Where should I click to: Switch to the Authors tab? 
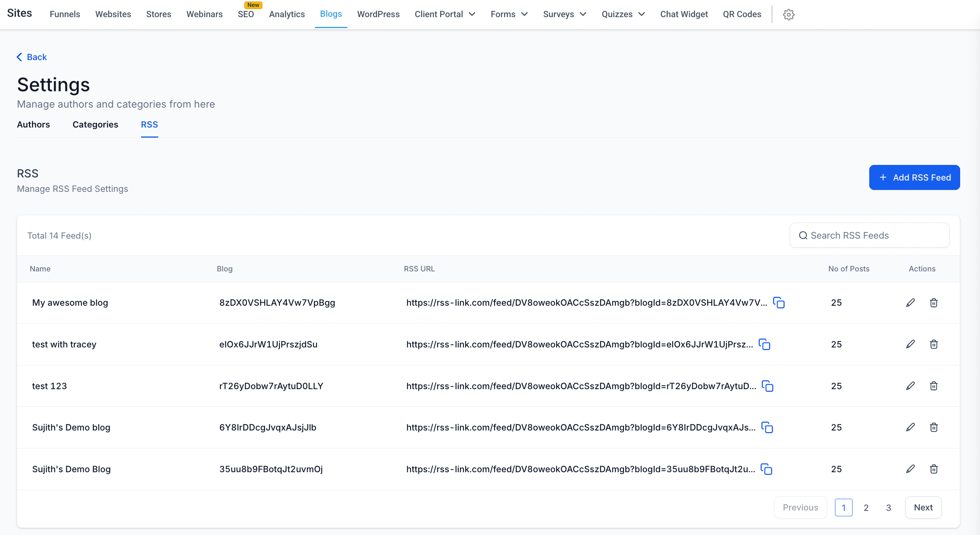34,124
